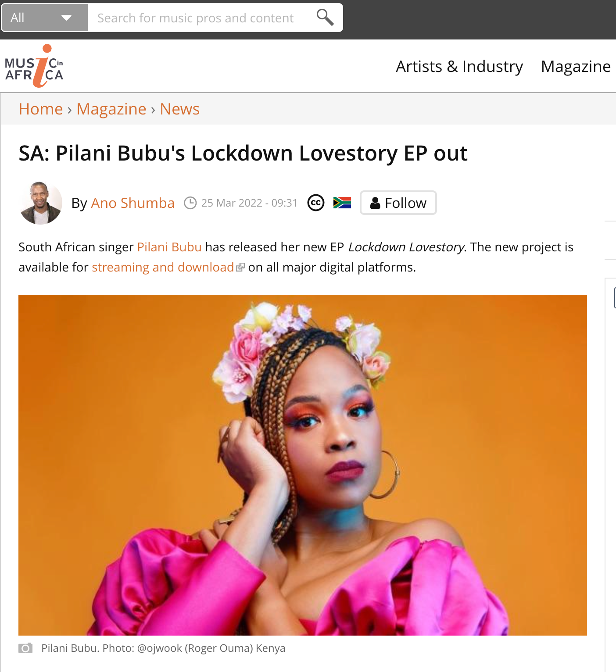The image size is (616, 672).
Task: Click the clock icon beside the date
Action: coord(190,203)
